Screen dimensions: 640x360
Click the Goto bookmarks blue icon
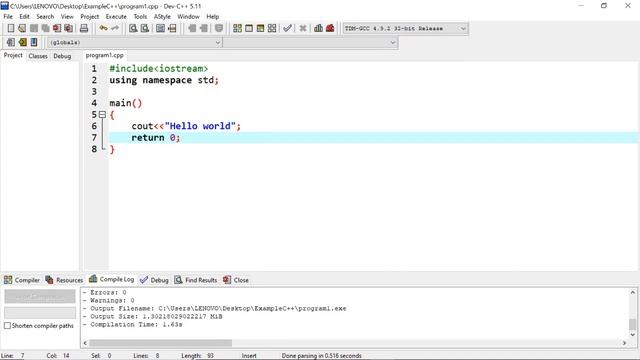[x=34, y=42]
